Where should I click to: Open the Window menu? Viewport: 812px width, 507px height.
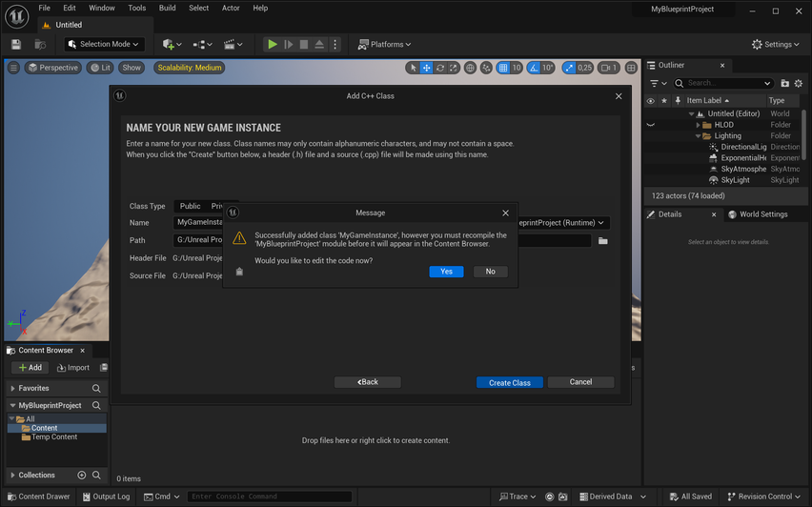[101, 8]
